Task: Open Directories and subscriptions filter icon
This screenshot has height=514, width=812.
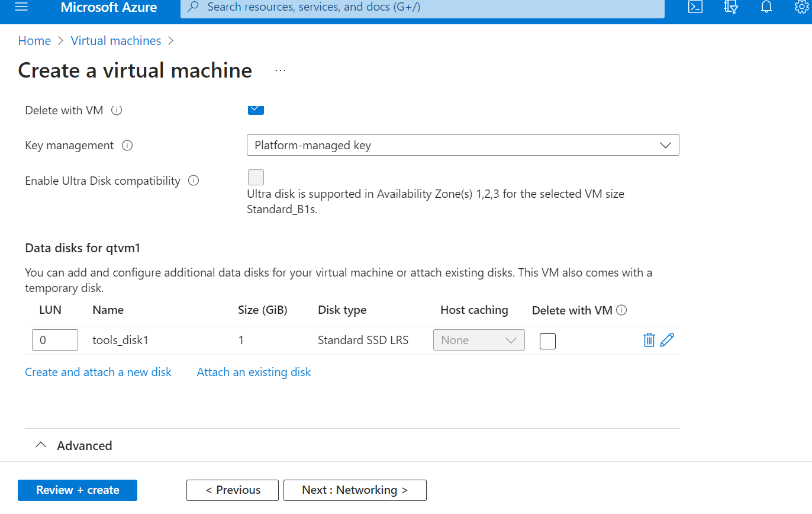Action: [x=731, y=7]
